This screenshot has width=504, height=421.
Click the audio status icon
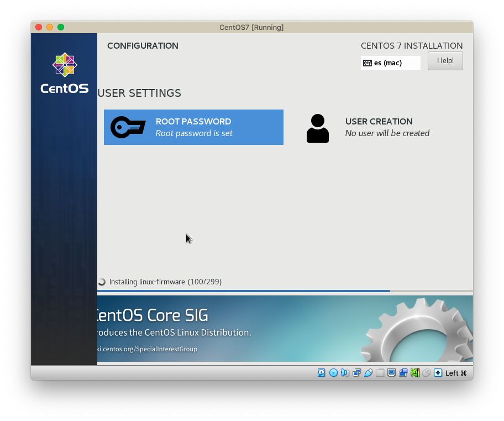click(345, 373)
